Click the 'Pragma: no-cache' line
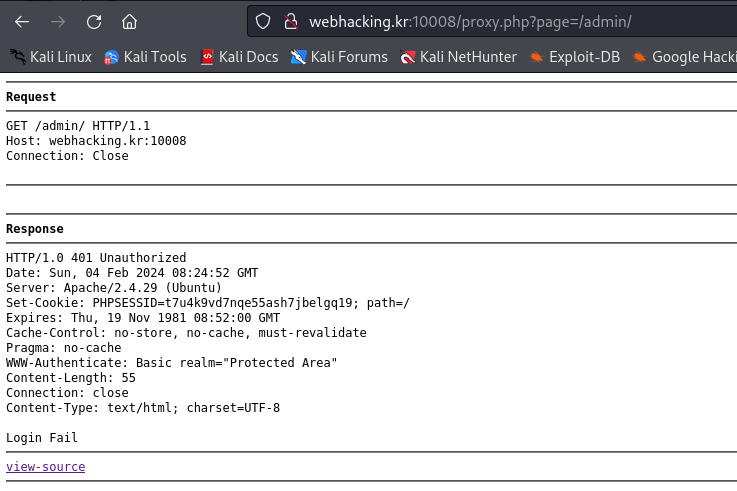This screenshot has height=491, width=737. (63, 348)
